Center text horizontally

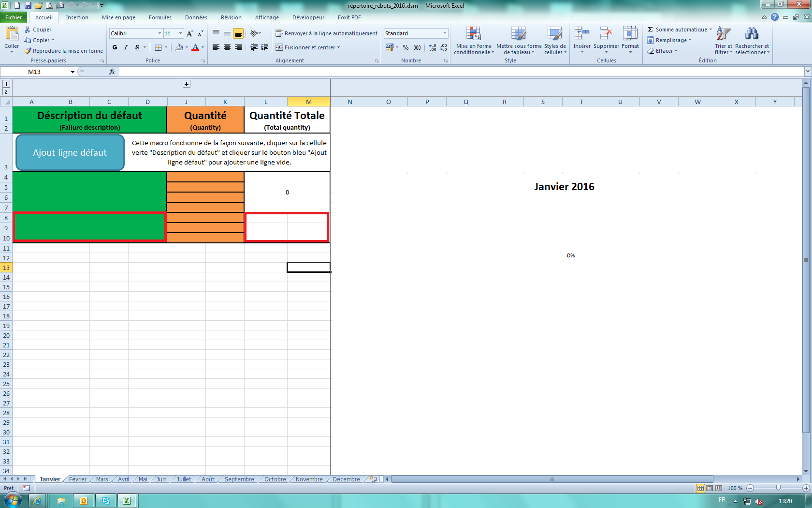click(x=227, y=47)
